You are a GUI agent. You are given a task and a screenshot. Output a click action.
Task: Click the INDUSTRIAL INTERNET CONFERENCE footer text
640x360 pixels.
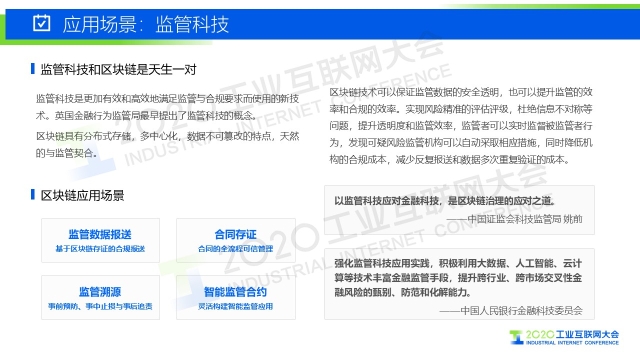(572, 343)
